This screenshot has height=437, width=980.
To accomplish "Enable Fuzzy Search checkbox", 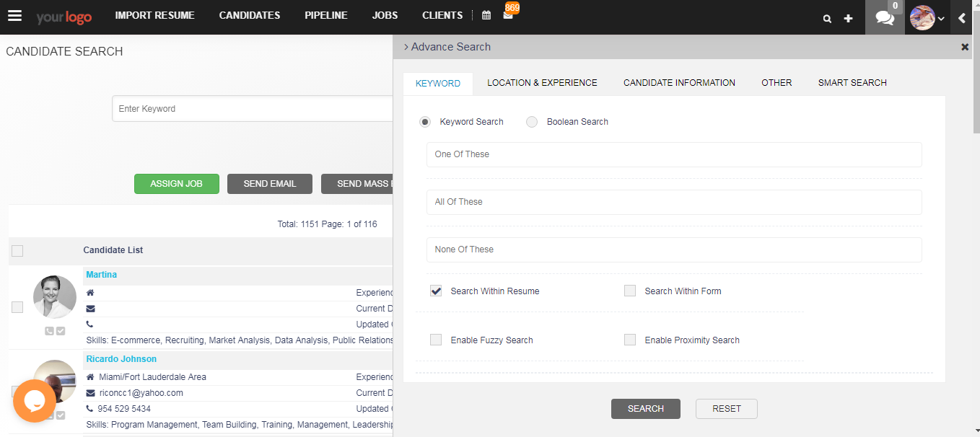I will (436, 340).
